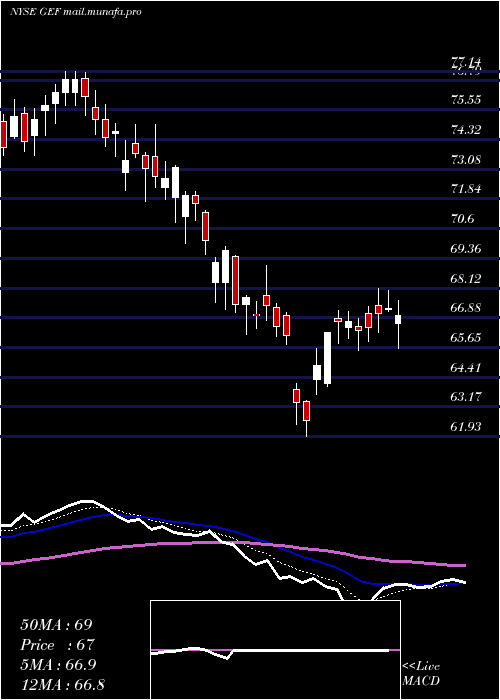Select the 66.88 price axis label
Image resolution: width=500 pixels, height=700 pixels.
click(x=466, y=308)
